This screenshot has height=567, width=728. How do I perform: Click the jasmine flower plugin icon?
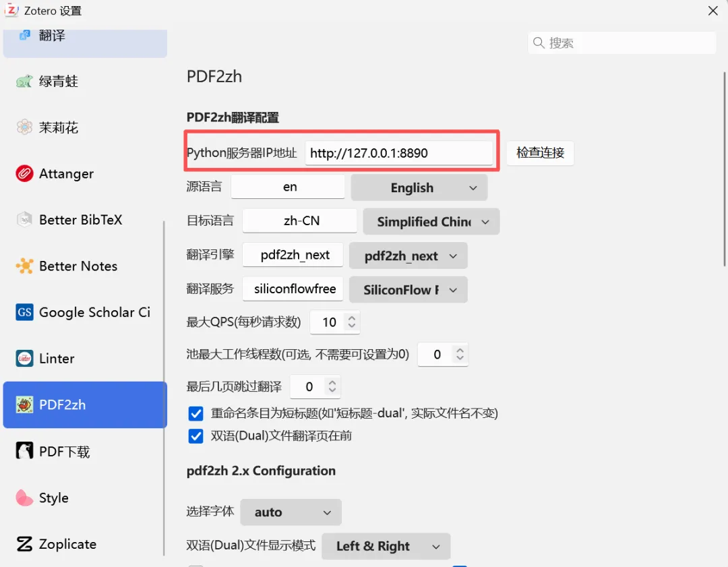(x=24, y=127)
